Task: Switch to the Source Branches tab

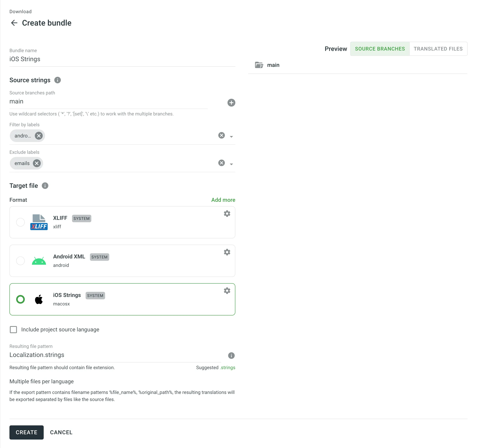Action: (x=380, y=49)
